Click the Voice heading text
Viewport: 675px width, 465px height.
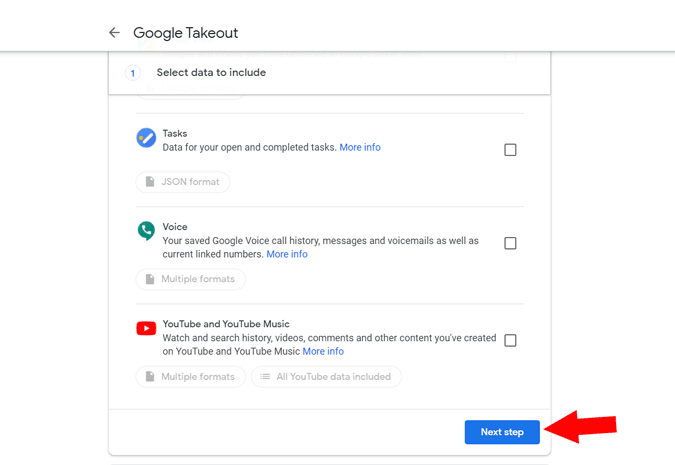point(175,227)
